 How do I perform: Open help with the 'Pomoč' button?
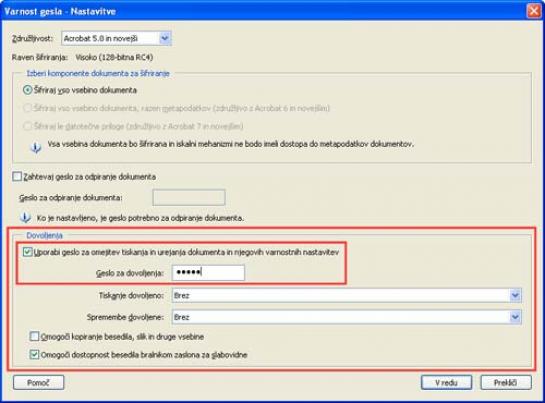click(39, 382)
